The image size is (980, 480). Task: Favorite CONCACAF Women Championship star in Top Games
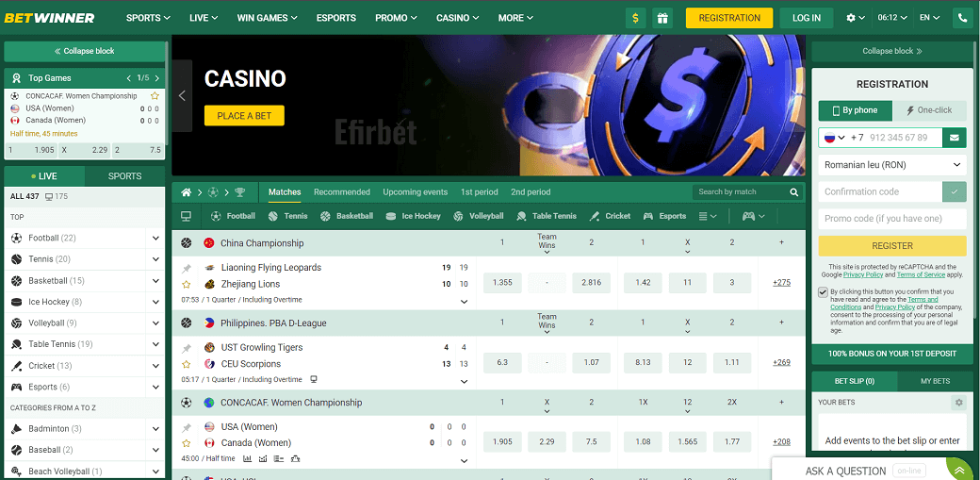tap(155, 96)
